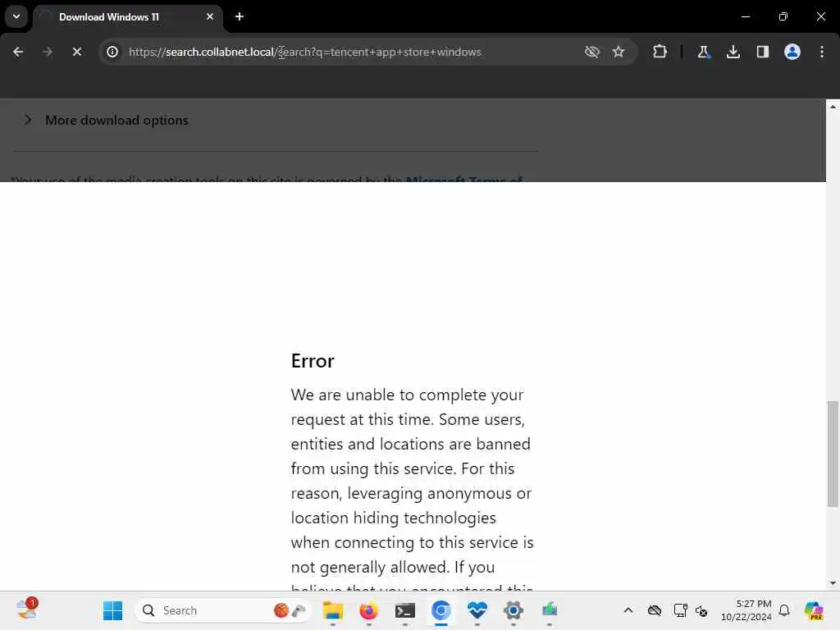
Task: Open the notifications bell icon
Action: point(784,610)
